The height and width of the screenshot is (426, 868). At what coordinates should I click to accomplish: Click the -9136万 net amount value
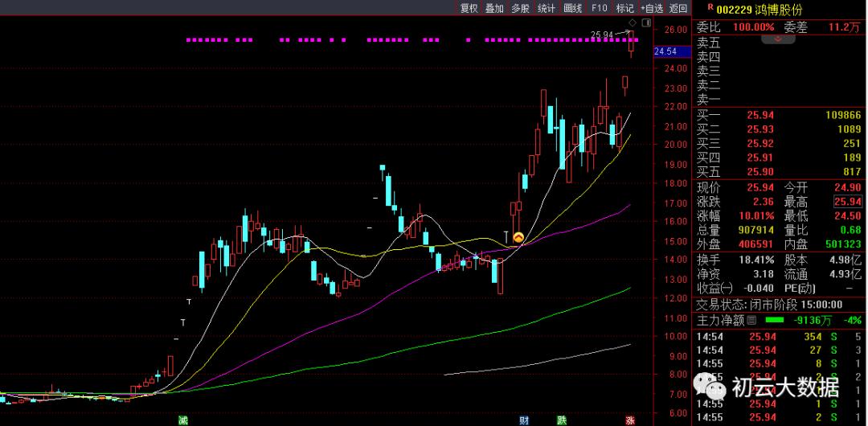[813, 320]
